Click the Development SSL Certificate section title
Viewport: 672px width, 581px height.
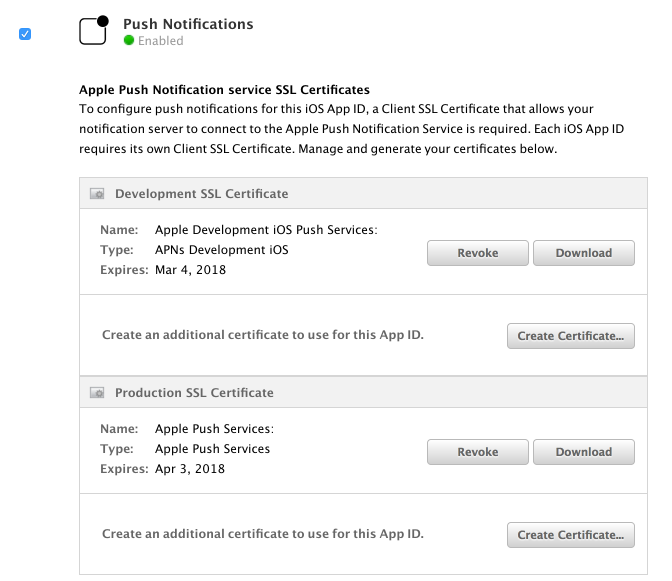[x=201, y=194]
